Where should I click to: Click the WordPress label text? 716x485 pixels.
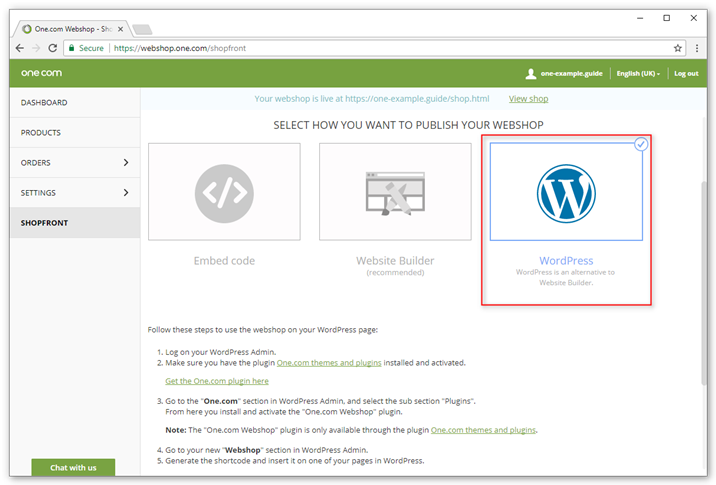pos(566,261)
